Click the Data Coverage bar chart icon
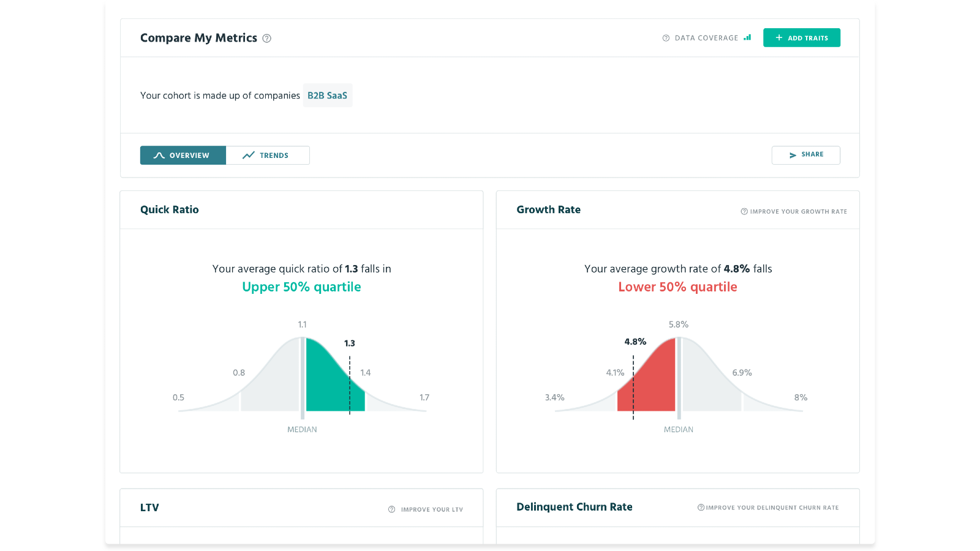The image size is (980, 551). click(x=747, y=38)
